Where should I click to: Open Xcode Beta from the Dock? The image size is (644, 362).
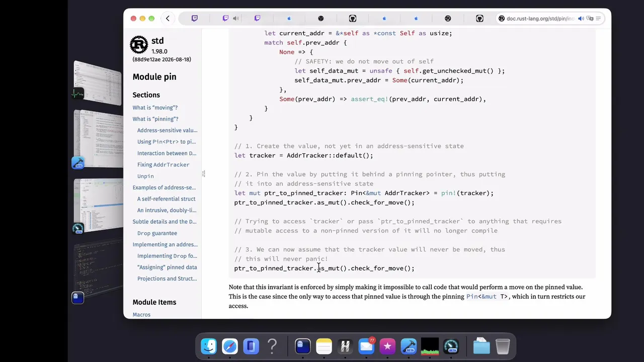tap(409, 346)
